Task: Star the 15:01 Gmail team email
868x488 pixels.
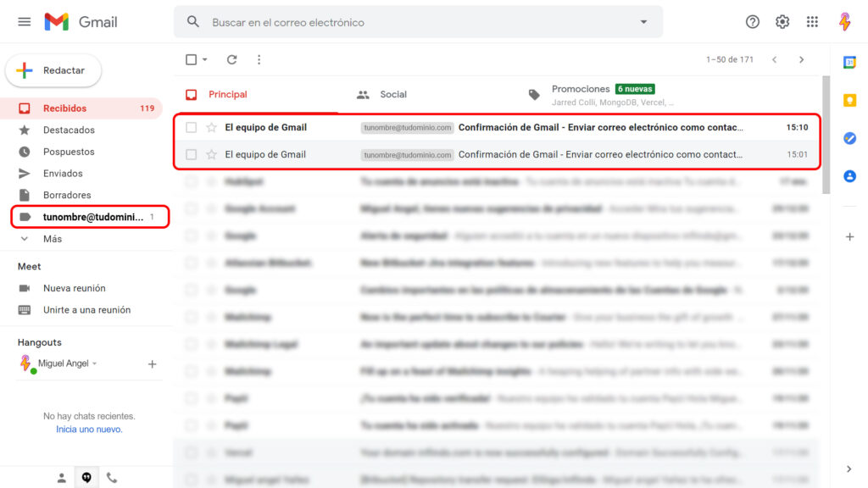Action: point(211,155)
